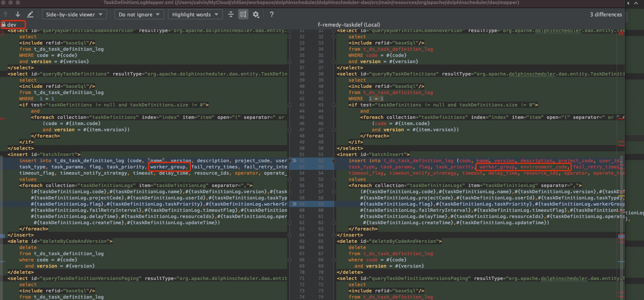The height and width of the screenshot is (300, 644).
Task: Open the Highlight words dropdown
Action: [195, 15]
